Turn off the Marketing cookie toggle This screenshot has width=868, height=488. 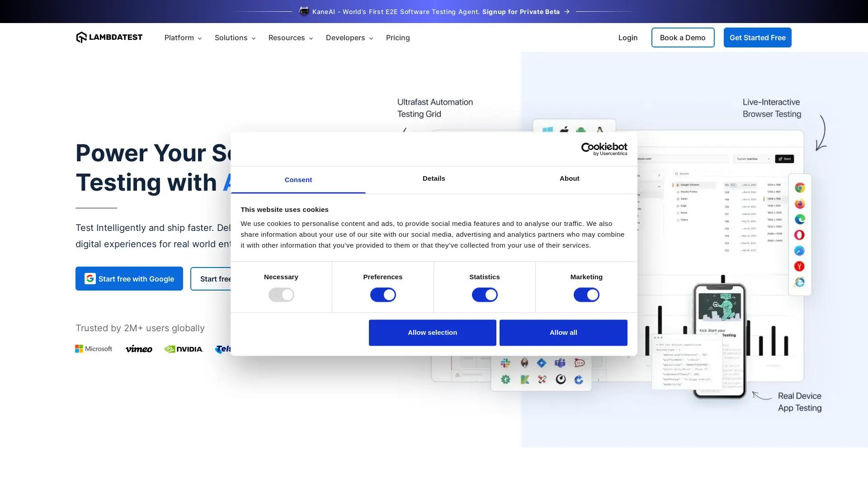pos(586,294)
